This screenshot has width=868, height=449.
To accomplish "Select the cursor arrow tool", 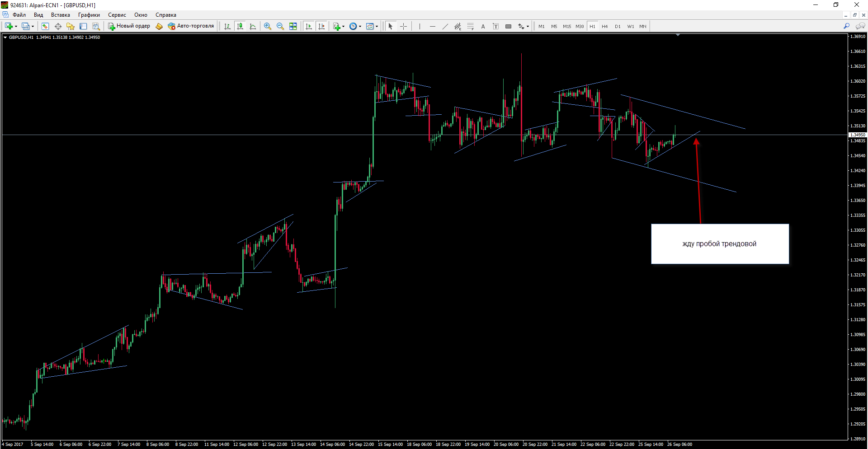I will [x=391, y=26].
